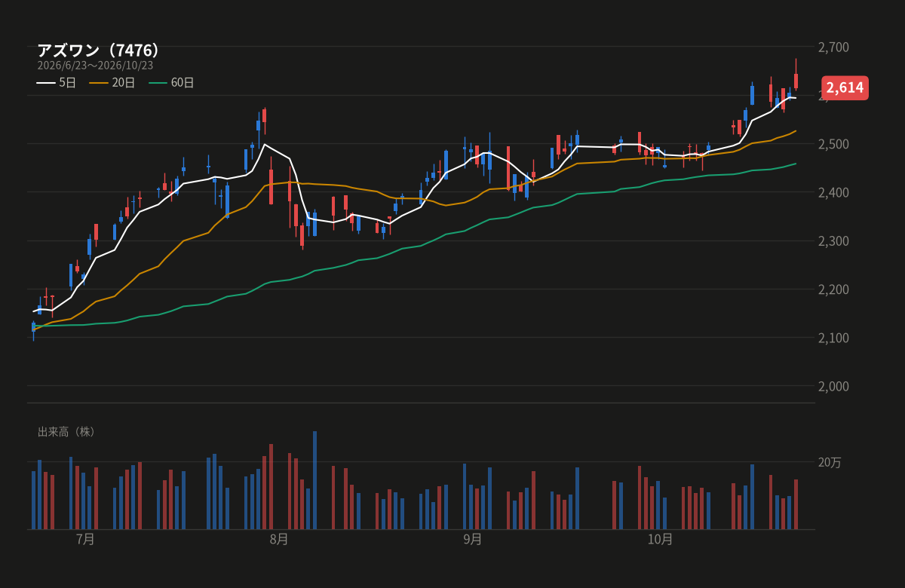Pick the 2,400 price axis label
The height and width of the screenshot is (588, 905).
(x=833, y=193)
